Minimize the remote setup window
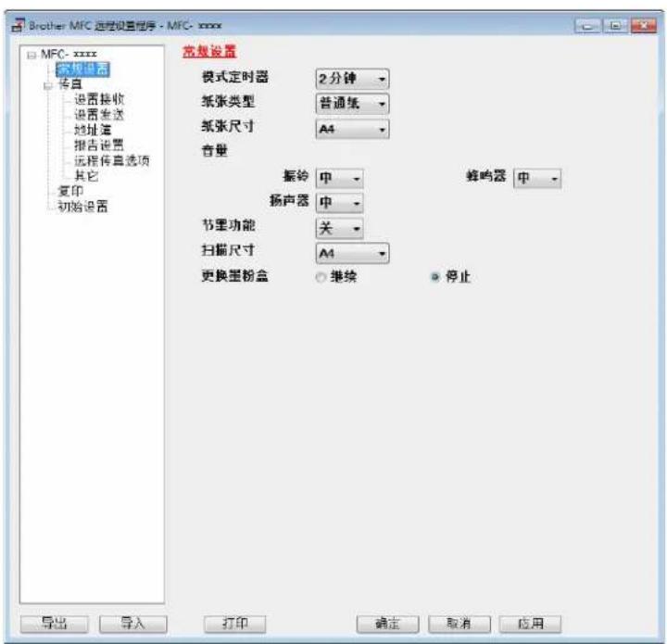The image size is (667, 644). [x=587, y=26]
